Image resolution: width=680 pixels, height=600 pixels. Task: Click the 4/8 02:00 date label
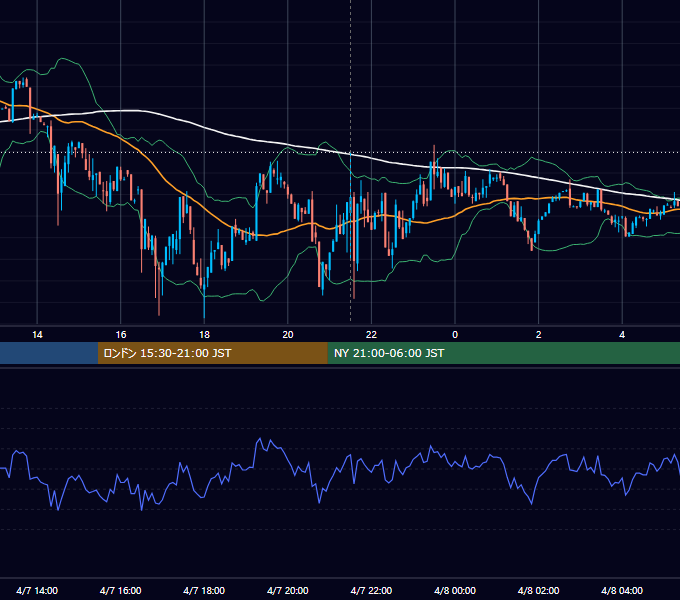pyautogui.click(x=539, y=591)
